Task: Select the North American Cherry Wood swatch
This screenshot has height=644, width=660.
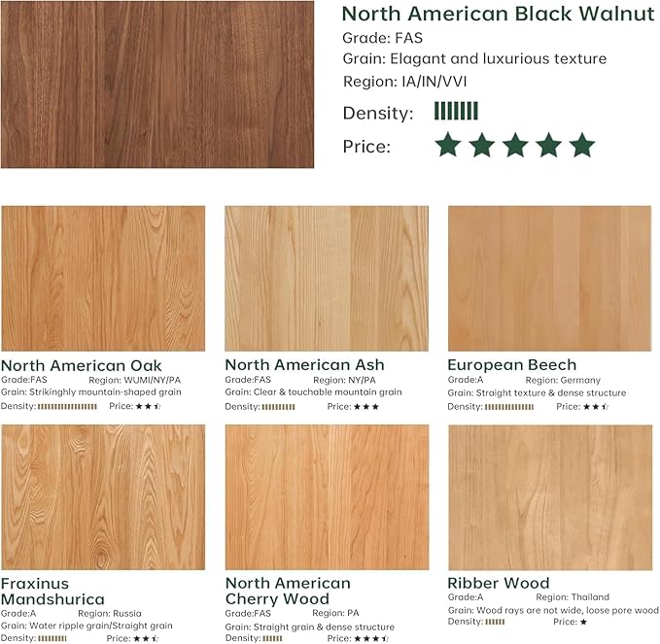Action: 327,497
